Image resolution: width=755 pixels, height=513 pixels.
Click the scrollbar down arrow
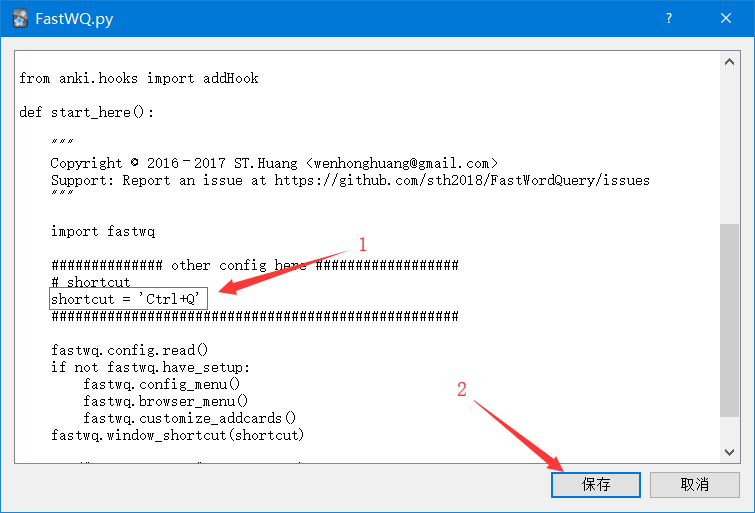pyautogui.click(x=730, y=453)
